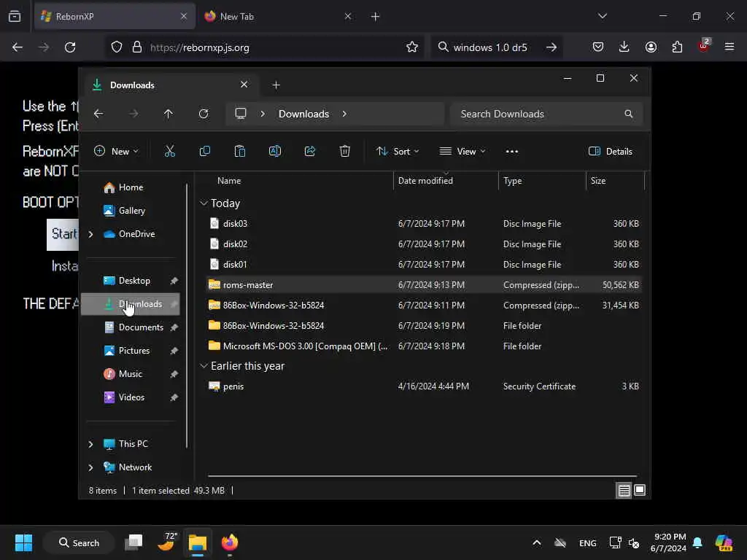Open the See more three-dots menu
This screenshot has height=560, width=747.
[511, 152]
